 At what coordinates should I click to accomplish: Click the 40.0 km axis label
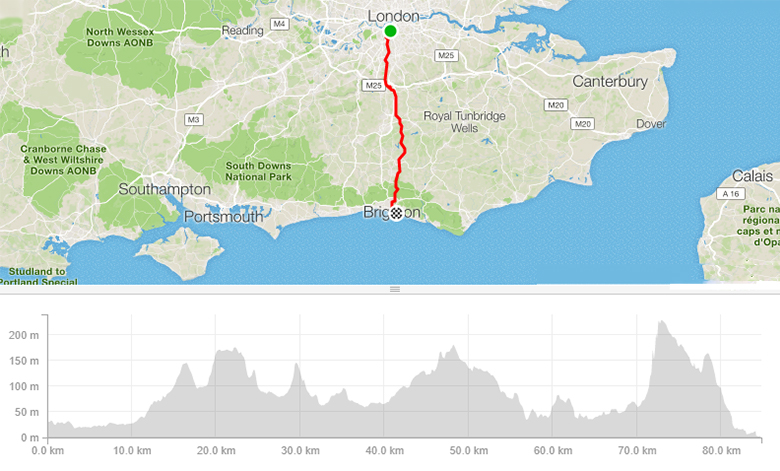[385, 451]
